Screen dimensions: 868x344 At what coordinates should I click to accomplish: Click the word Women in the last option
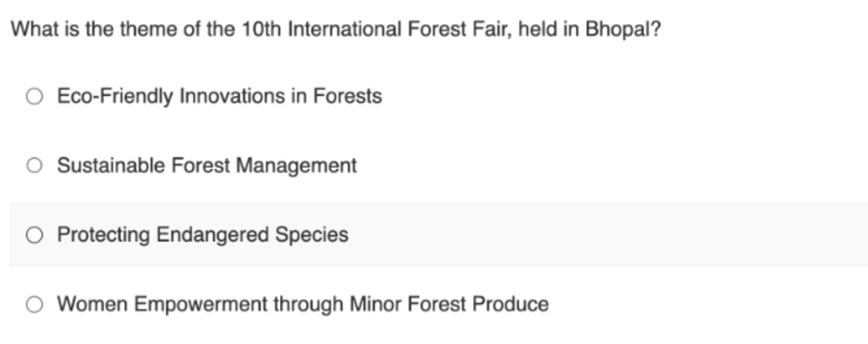coord(92,304)
